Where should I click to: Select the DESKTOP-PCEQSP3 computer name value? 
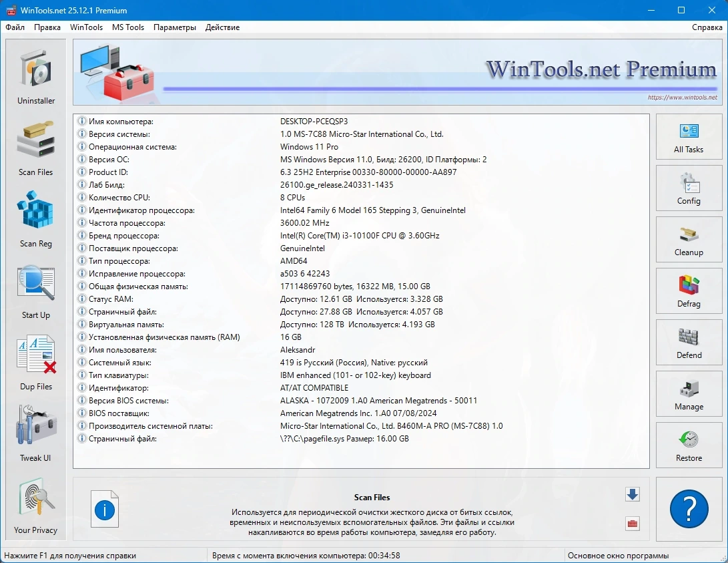(314, 122)
